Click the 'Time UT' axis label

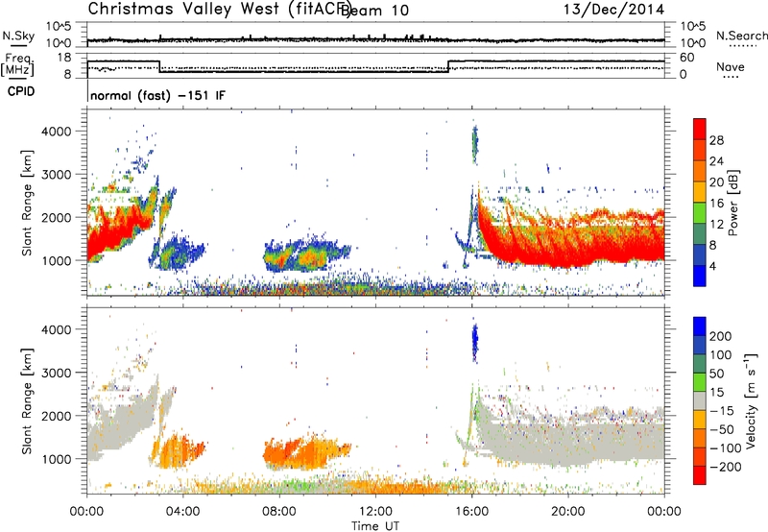(375, 525)
